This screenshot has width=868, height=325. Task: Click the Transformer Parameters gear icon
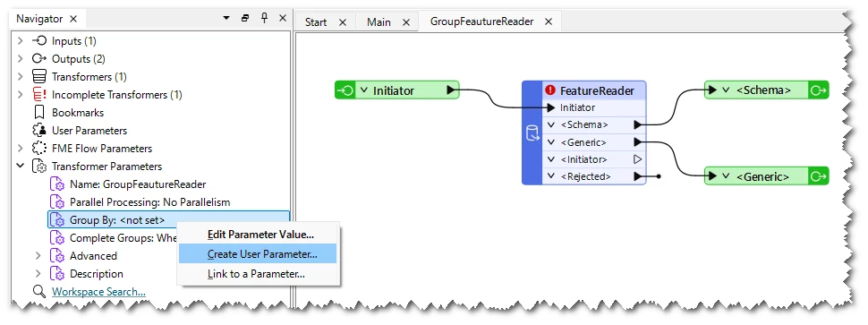pos(39,167)
